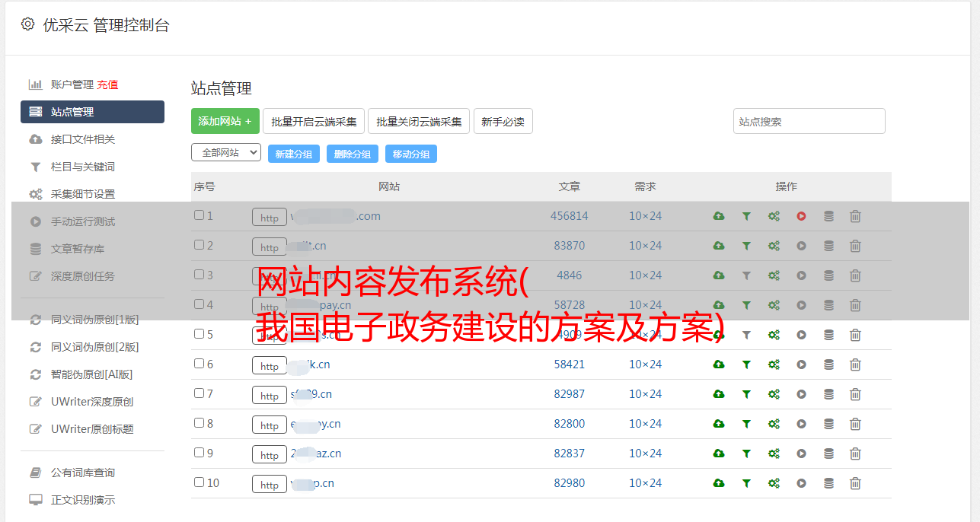The image size is (980, 522).
Task: Click 批量开启云端采集 button
Action: click(x=314, y=121)
